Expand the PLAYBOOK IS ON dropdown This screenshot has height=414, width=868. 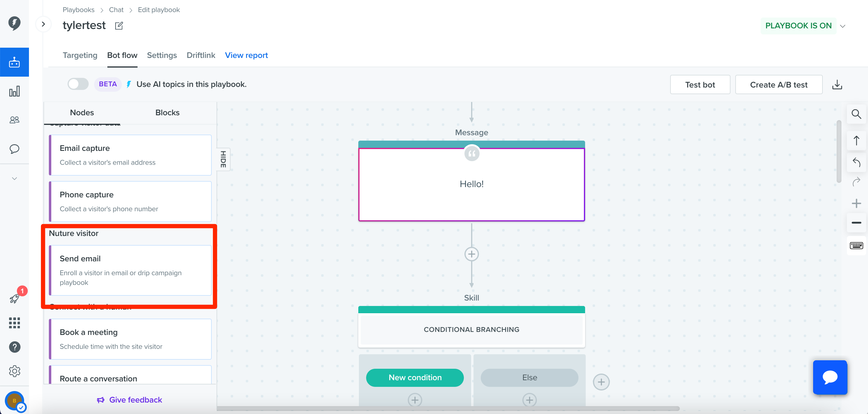(x=842, y=26)
